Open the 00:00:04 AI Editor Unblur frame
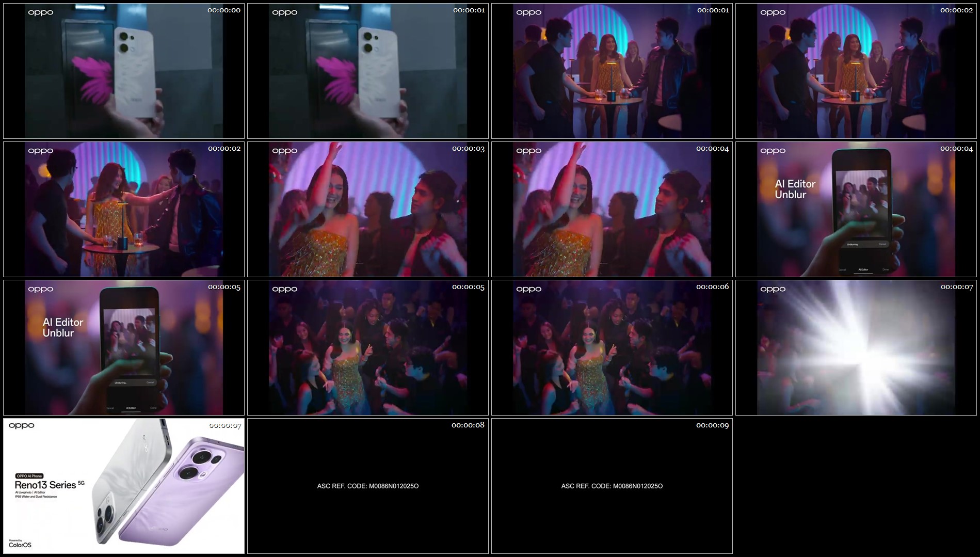The height and width of the screenshot is (557, 980). 856,210
